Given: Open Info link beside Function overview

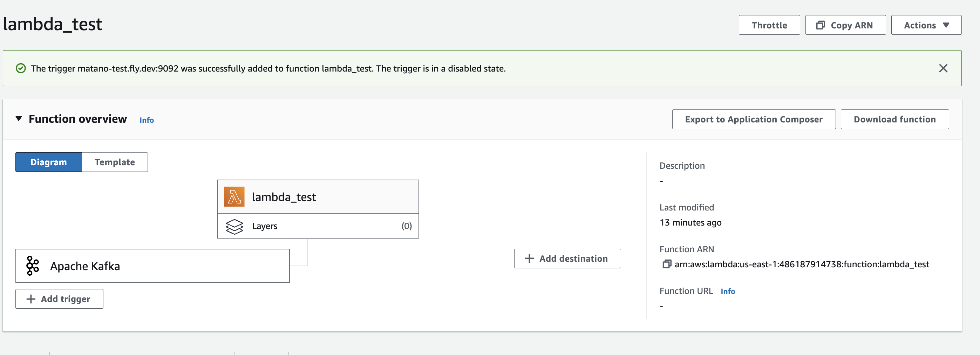Looking at the screenshot, I should tap(147, 120).
